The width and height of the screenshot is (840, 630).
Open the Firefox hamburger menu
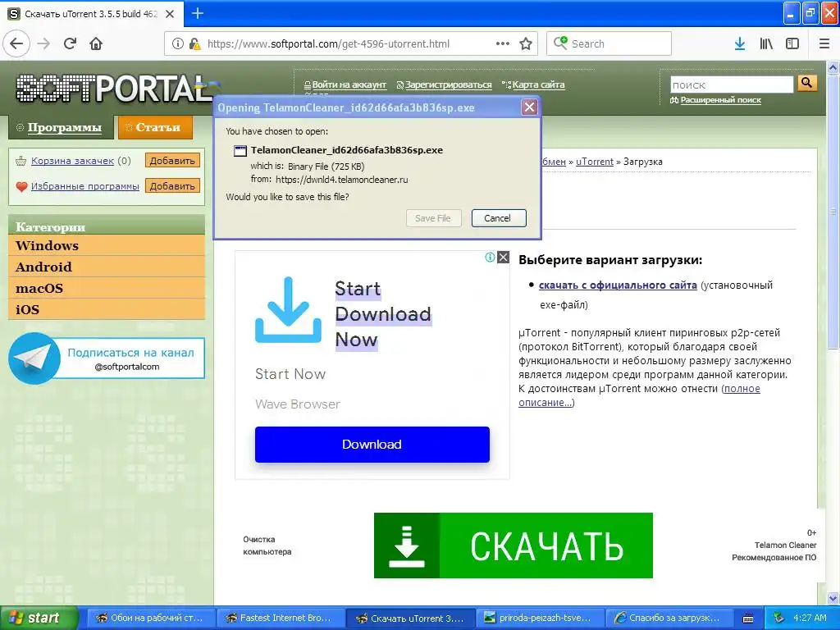point(824,43)
